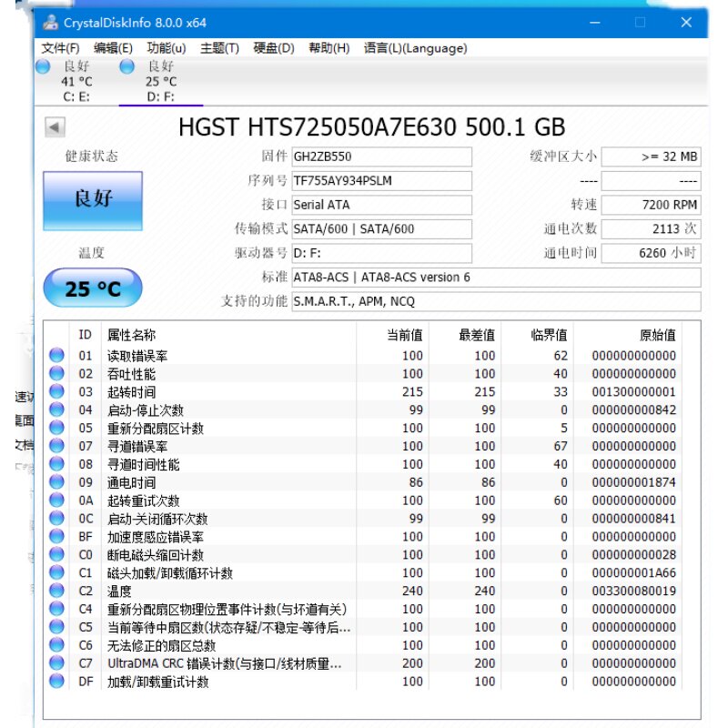Click status orb for C1 磁头加载/卸载循环计数
The height and width of the screenshot is (728, 728).
(x=56, y=572)
